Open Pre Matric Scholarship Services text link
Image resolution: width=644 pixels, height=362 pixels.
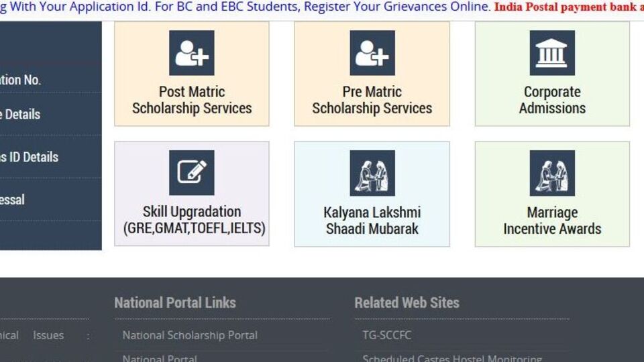[x=372, y=100]
